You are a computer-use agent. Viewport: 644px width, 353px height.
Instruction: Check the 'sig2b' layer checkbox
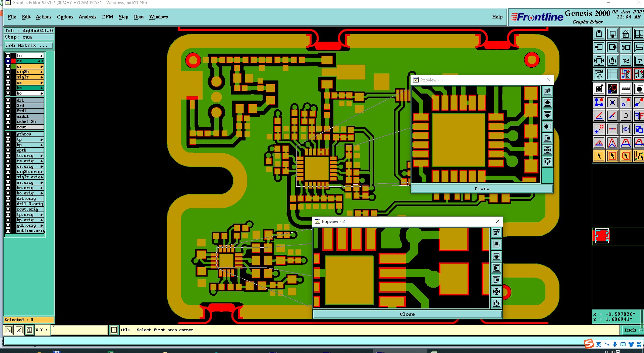[x=8, y=72]
